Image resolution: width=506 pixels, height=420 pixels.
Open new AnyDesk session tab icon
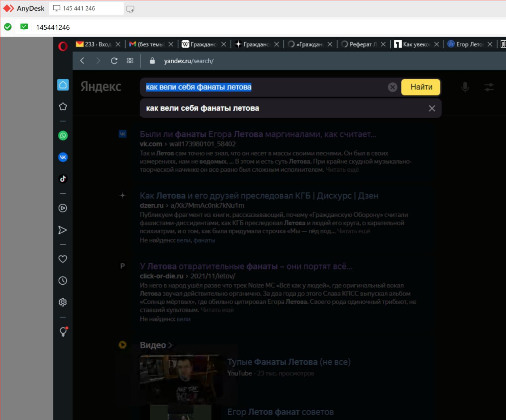point(130,9)
